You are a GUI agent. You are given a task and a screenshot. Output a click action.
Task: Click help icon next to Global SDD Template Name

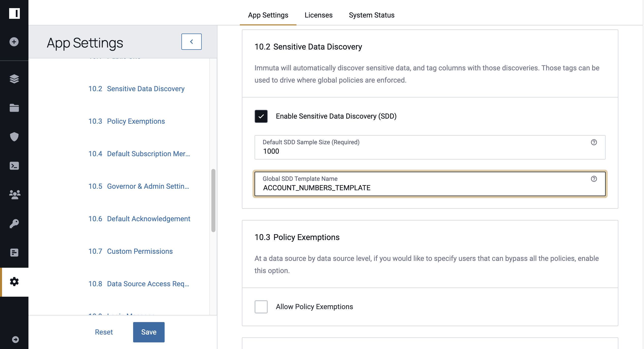click(x=594, y=179)
